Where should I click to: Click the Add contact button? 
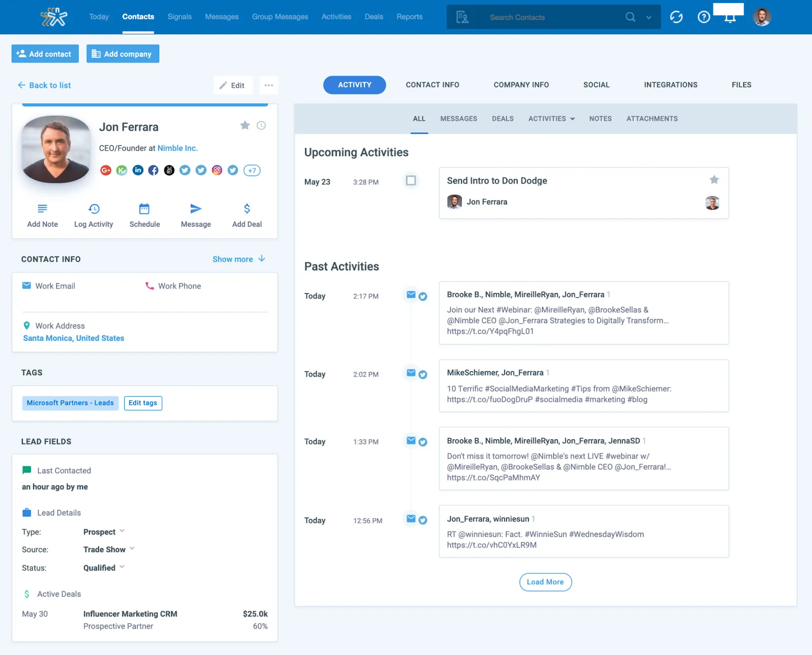click(45, 54)
